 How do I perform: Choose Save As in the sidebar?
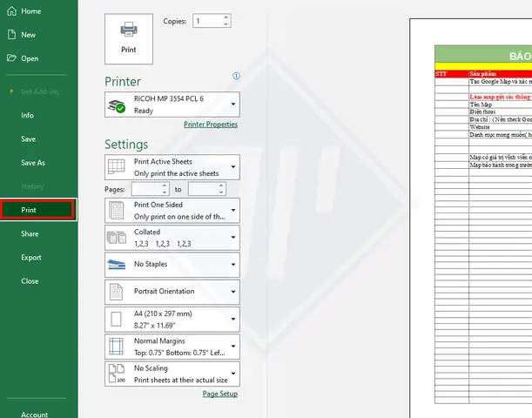tap(33, 163)
